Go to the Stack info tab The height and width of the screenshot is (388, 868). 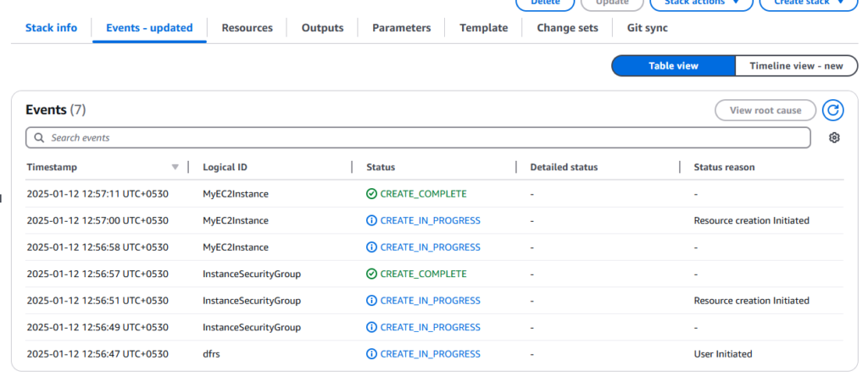point(51,28)
